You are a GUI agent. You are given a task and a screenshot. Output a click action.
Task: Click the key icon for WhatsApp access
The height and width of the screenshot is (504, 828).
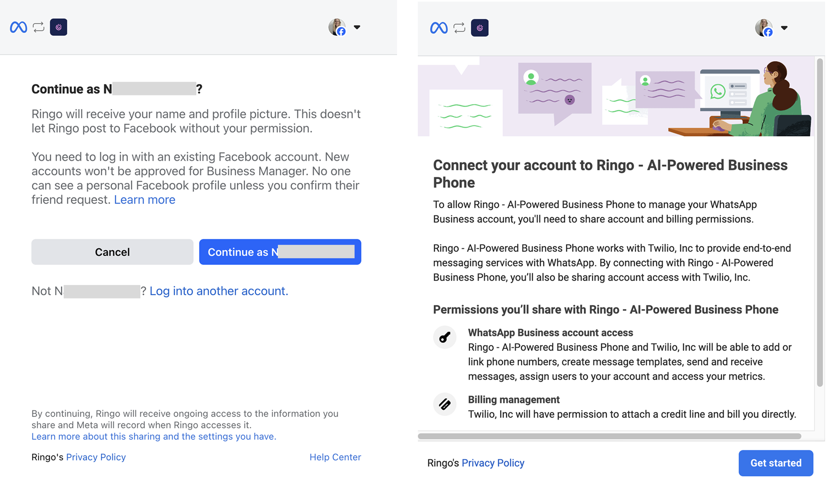(x=445, y=337)
